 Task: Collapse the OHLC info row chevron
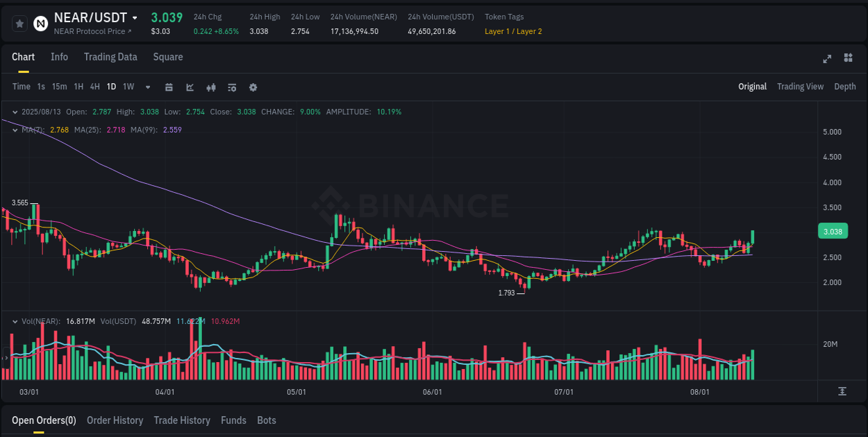pos(15,111)
